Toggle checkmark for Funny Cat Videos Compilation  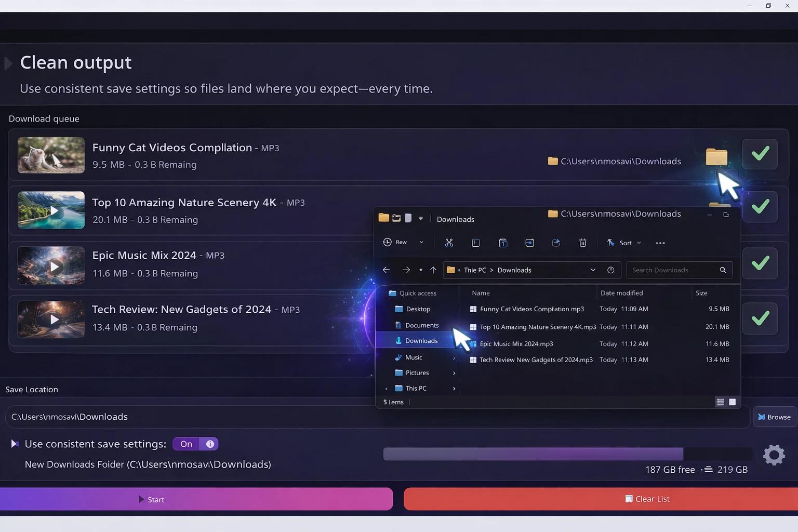pyautogui.click(x=760, y=154)
